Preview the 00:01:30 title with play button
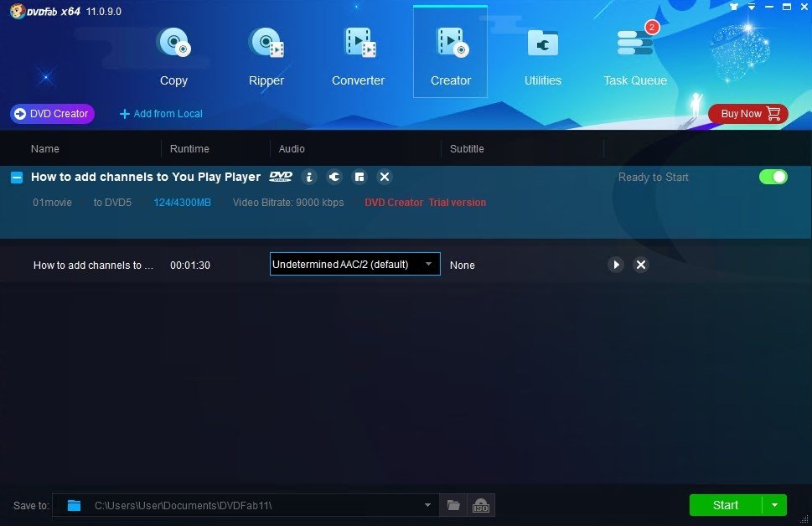This screenshot has height=526, width=812. (x=616, y=265)
